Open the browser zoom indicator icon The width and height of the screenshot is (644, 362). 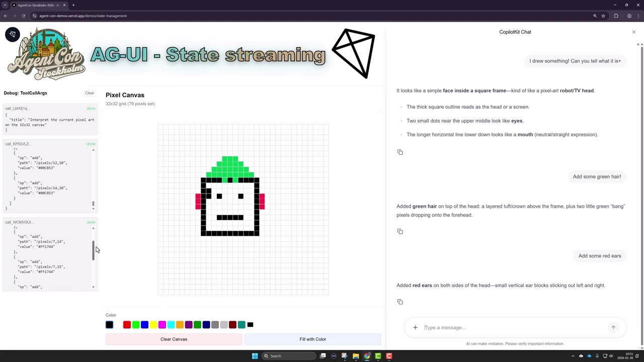[x=595, y=16]
